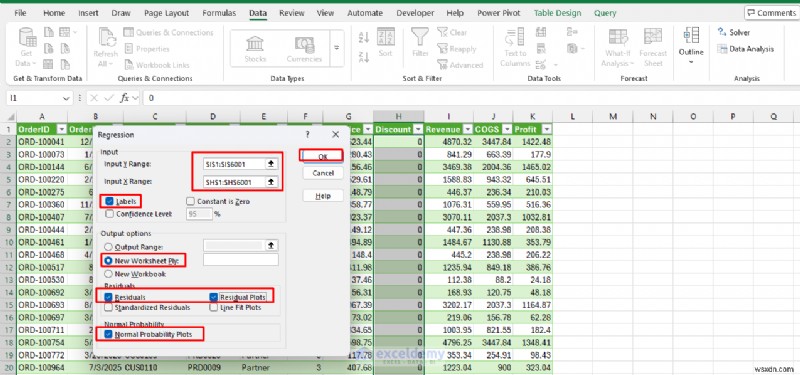
Task: Sort A to Z ascending
Action: (x=364, y=37)
